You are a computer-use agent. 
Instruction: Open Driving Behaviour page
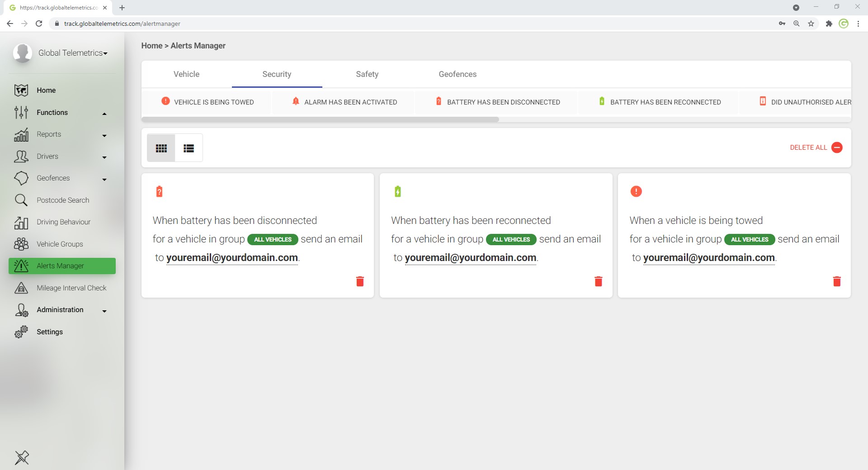(63, 222)
